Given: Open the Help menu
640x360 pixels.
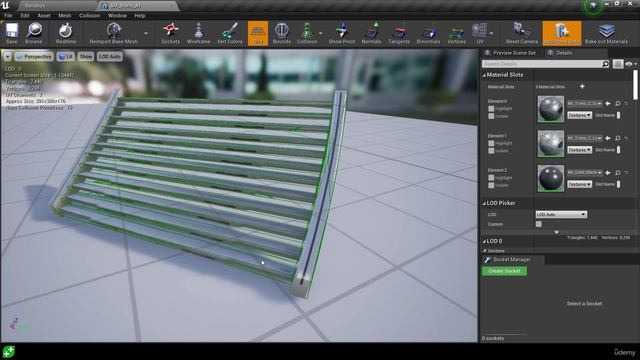Looking at the screenshot, I should [x=140, y=16].
